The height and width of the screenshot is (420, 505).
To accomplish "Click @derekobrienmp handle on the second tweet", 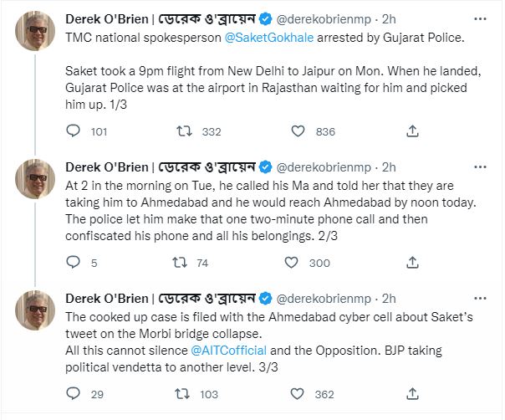I will click(326, 167).
